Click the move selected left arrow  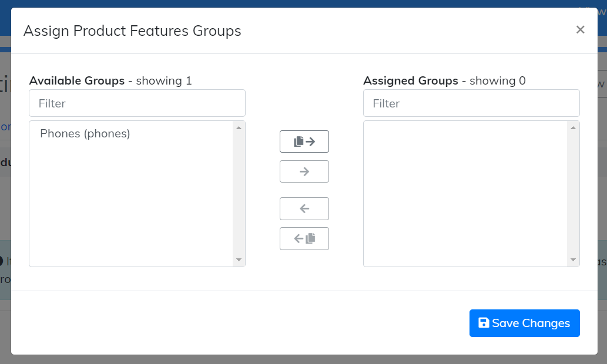coord(304,208)
